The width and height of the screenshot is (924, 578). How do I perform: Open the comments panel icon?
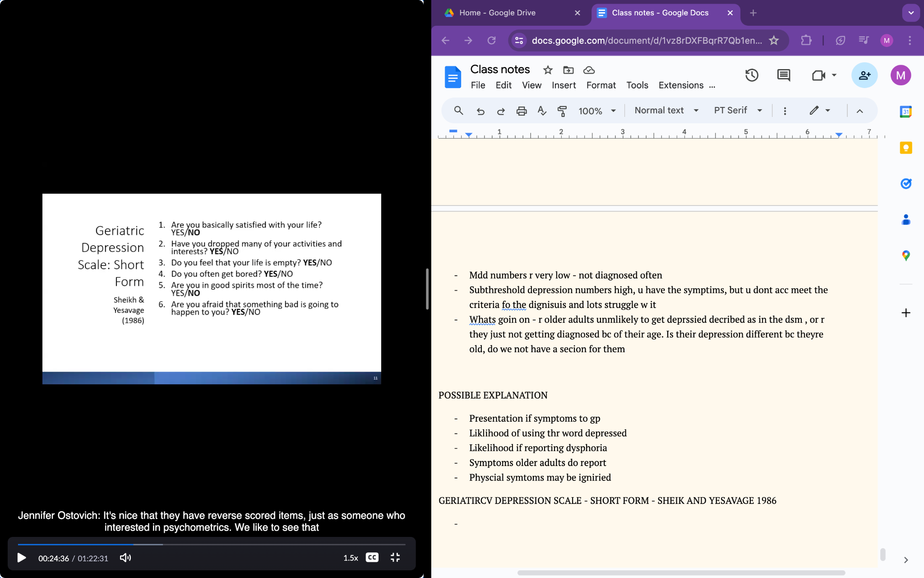pyautogui.click(x=783, y=75)
